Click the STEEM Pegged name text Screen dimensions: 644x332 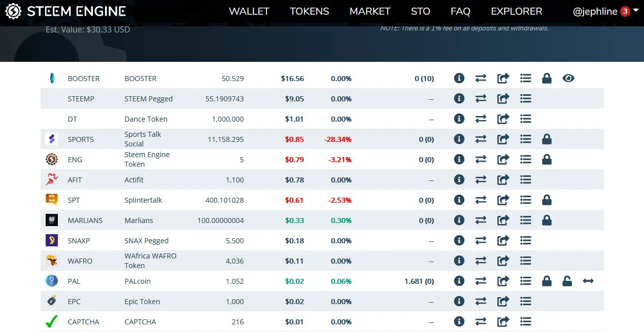point(149,99)
